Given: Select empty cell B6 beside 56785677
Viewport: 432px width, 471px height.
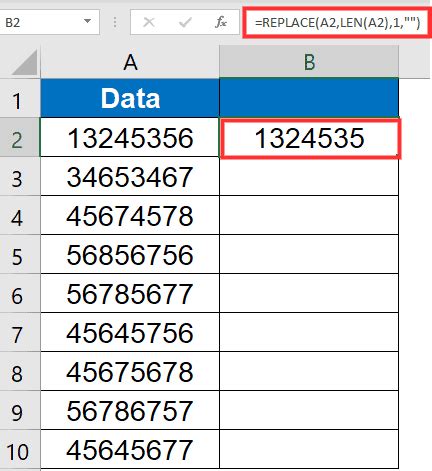Looking at the screenshot, I should point(309,294).
